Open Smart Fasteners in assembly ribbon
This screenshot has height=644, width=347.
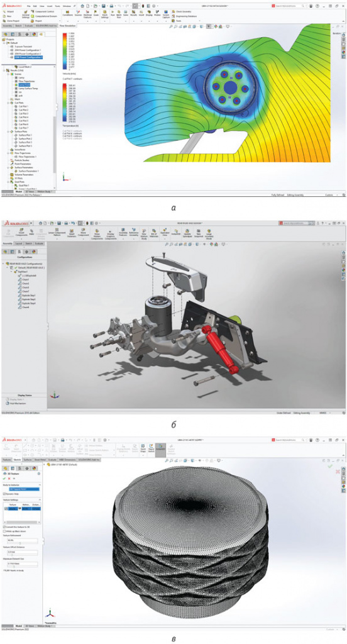(x=72, y=233)
